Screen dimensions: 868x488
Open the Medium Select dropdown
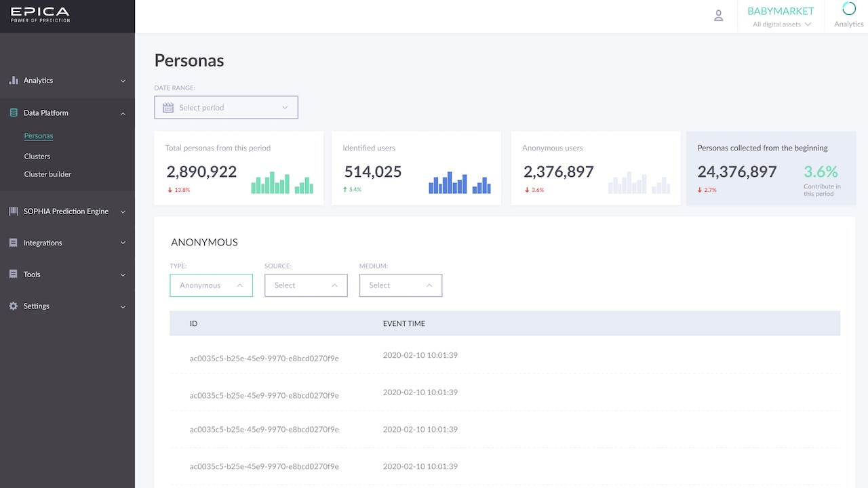(x=401, y=285)
